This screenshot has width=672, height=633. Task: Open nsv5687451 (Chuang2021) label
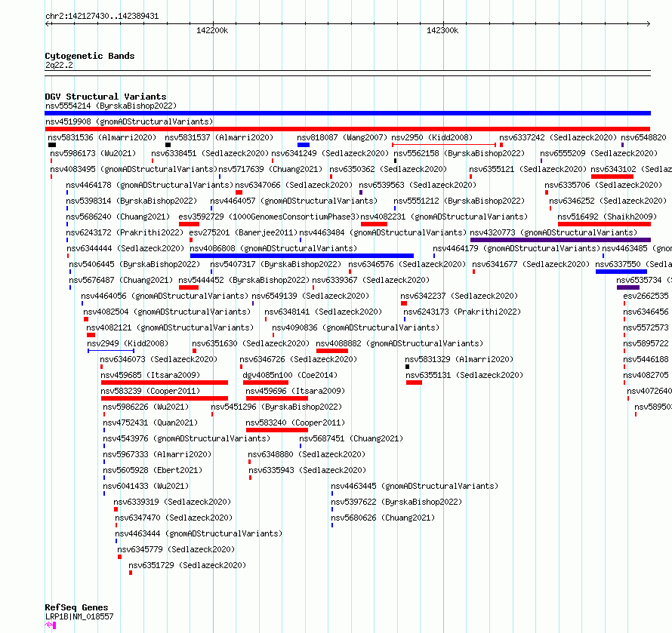[x=351, y=438]
